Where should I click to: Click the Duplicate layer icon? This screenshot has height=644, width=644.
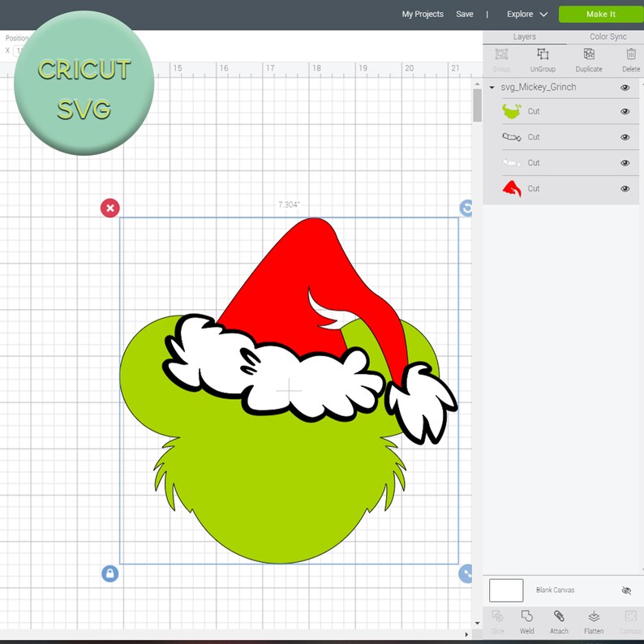[x=589, y=54]
